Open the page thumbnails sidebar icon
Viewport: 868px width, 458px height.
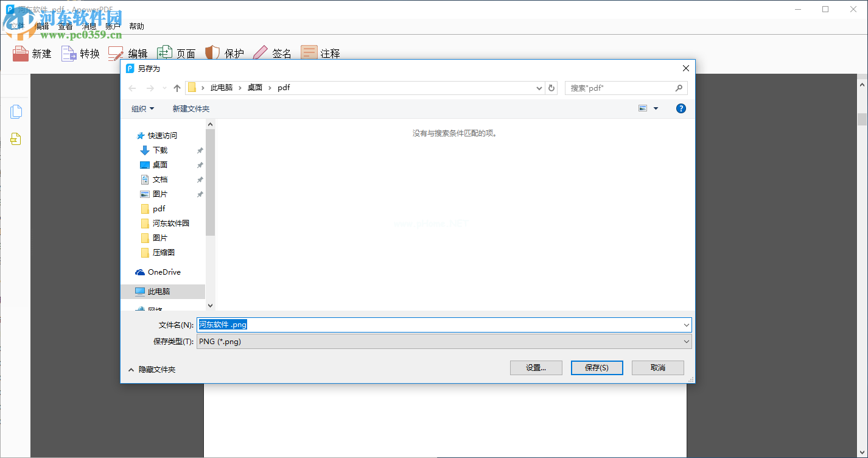[x=16, y=111]
